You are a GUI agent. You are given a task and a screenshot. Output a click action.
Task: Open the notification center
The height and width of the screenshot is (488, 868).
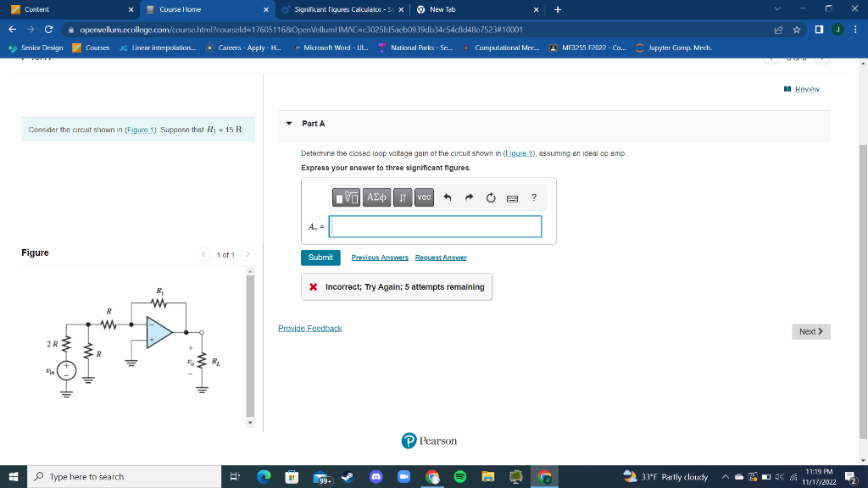pyautogui.click(x=851, y=477)
